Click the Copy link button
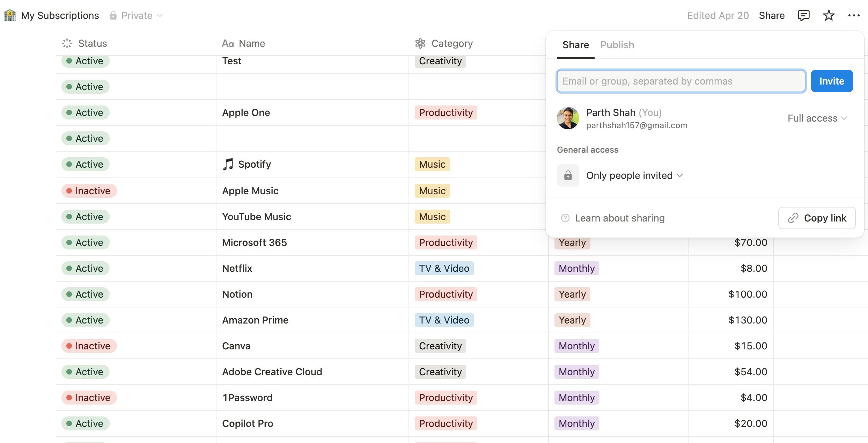This screenshot has width=868, height=443. [817, 218]
